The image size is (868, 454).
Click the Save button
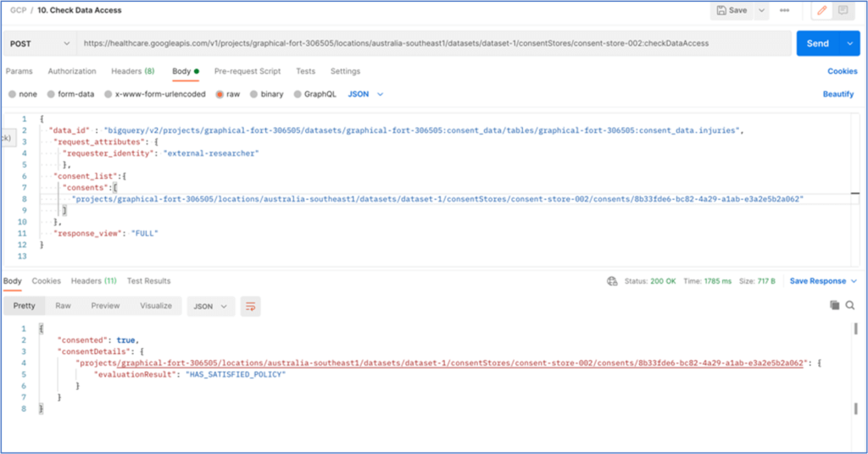pos(732,10)
